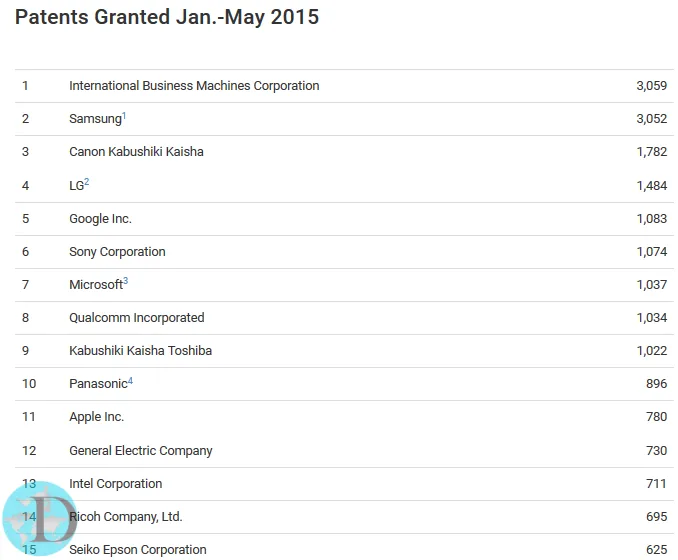The height and width of the screenshot is (560, 678).
Task: Click the Intel patent count 711
Action: pyautogui.click(x=656, y=483)
